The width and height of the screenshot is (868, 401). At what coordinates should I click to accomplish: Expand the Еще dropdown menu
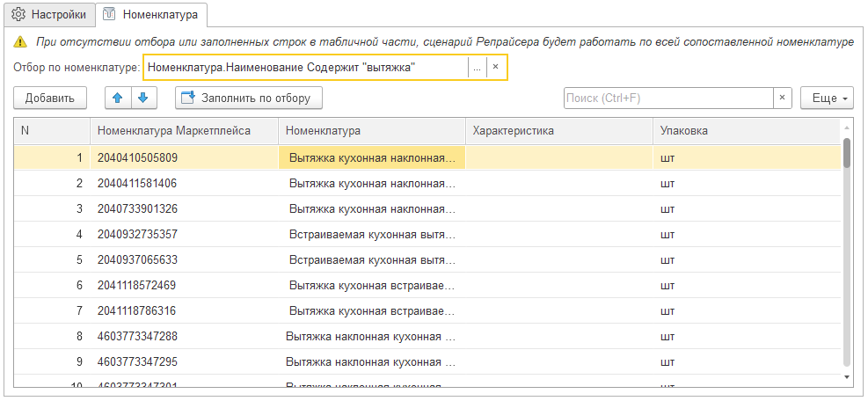click(827, 98)
